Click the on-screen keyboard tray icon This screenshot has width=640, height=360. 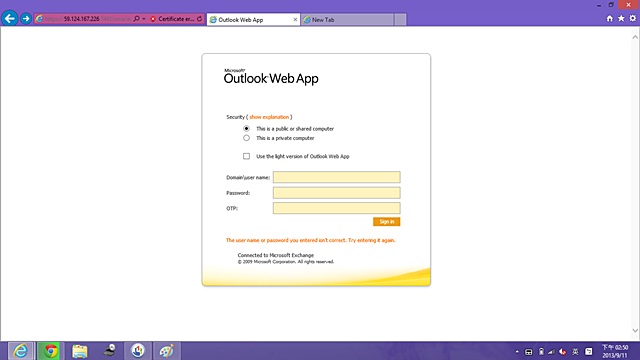[529, 351]
